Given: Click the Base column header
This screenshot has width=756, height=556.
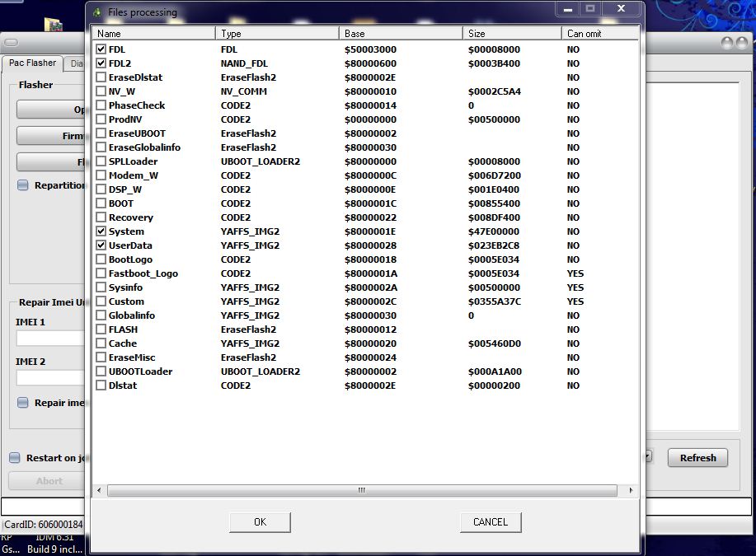Looking at the screenshot, I should click(x=401, y=33).
